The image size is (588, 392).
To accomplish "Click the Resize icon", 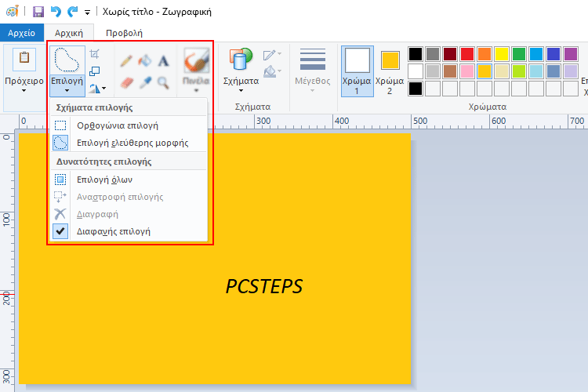I will (95, 71).
